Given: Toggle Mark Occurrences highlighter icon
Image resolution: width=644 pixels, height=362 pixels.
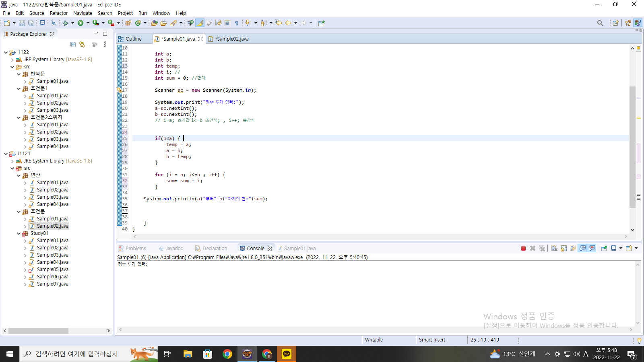Looking at the screenshot, I should tap(200, 23).
